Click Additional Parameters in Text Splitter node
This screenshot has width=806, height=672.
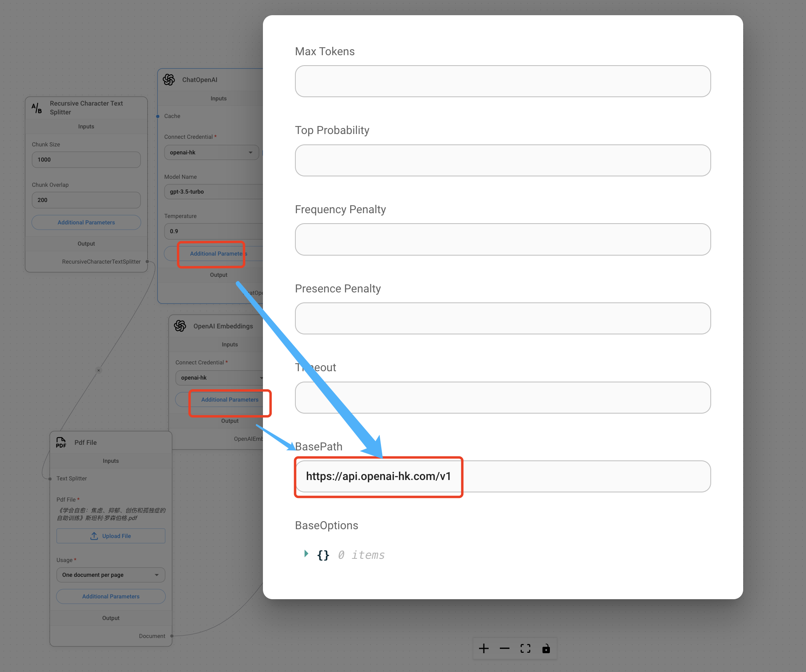point(86,222)
